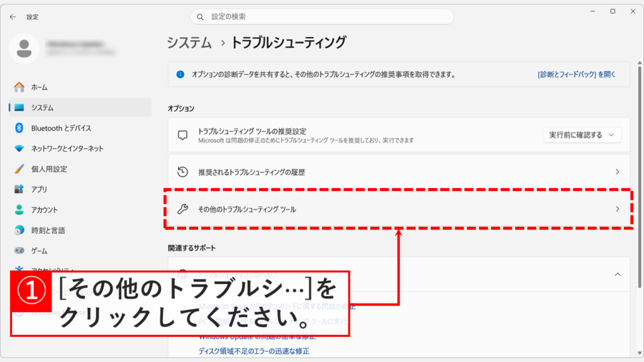
Task: Open the user profile avatar
Action: pyautogui.click(x=25, y=47)
